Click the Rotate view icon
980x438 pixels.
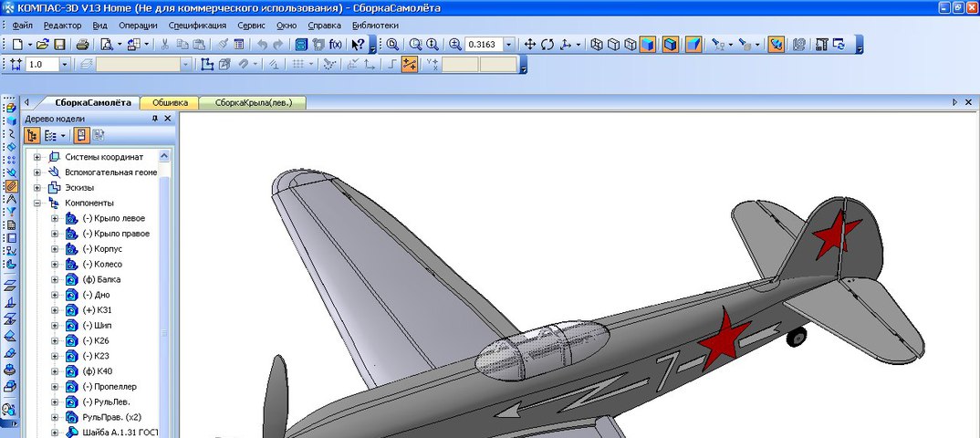[547, 45]
